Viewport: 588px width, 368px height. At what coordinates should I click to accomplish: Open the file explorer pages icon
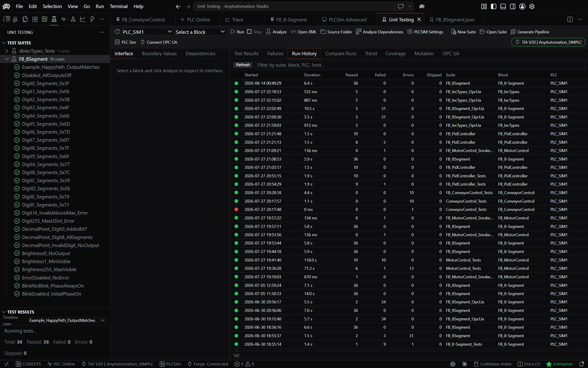(25, 19)
